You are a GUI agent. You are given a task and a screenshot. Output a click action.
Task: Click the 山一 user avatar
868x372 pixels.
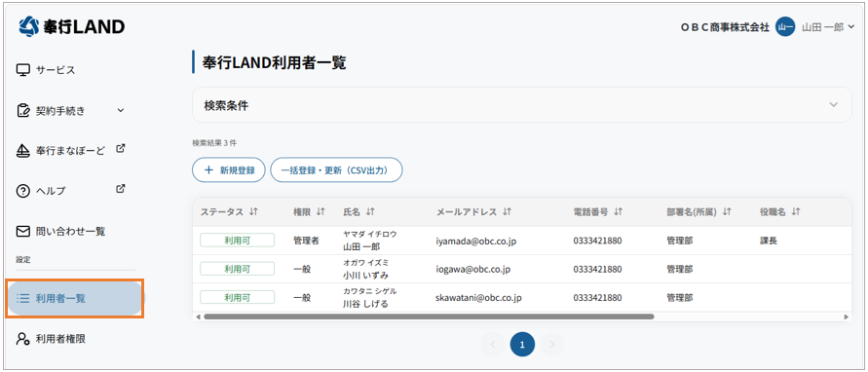click(785, 26)
